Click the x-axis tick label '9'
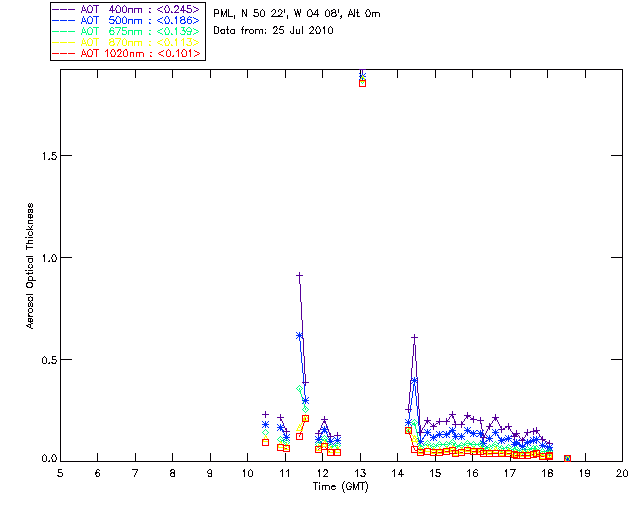This screenshot has height=512, width=640. coord(210,473)
